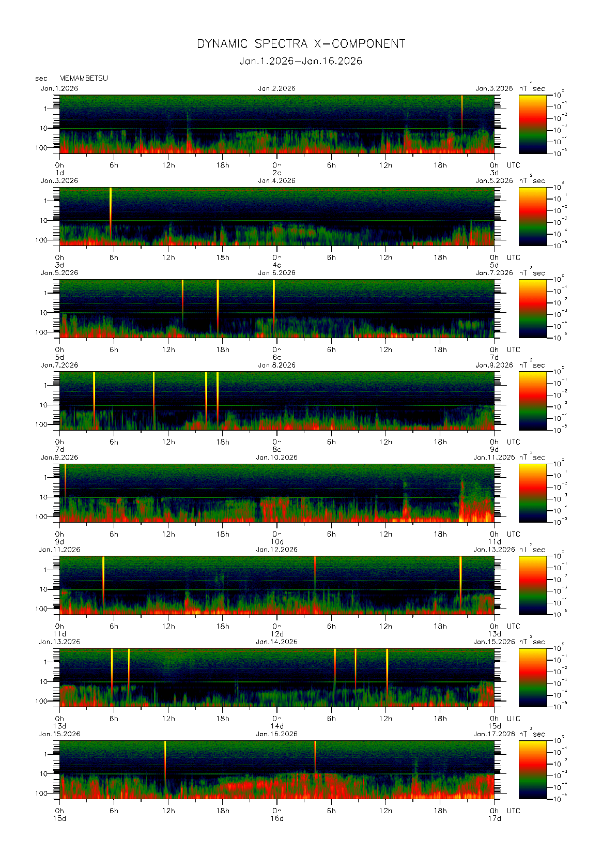The height and width of the screenshot is (868, 602).
Task: Select the colorbar beside the bottom spectrogram
Action: [x=532, y=769]
